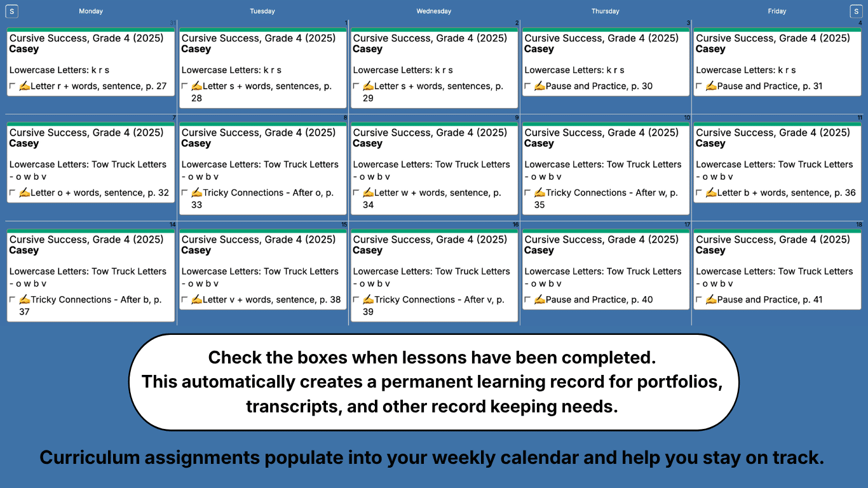
Task: Click the writing hand icon for Tricky Connections - After w
Action: 539,193
